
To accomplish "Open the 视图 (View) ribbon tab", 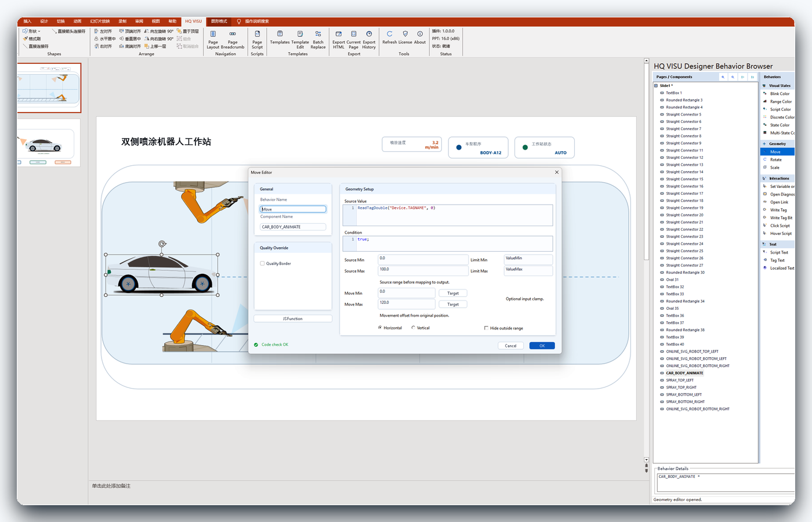I will [155, 21].
